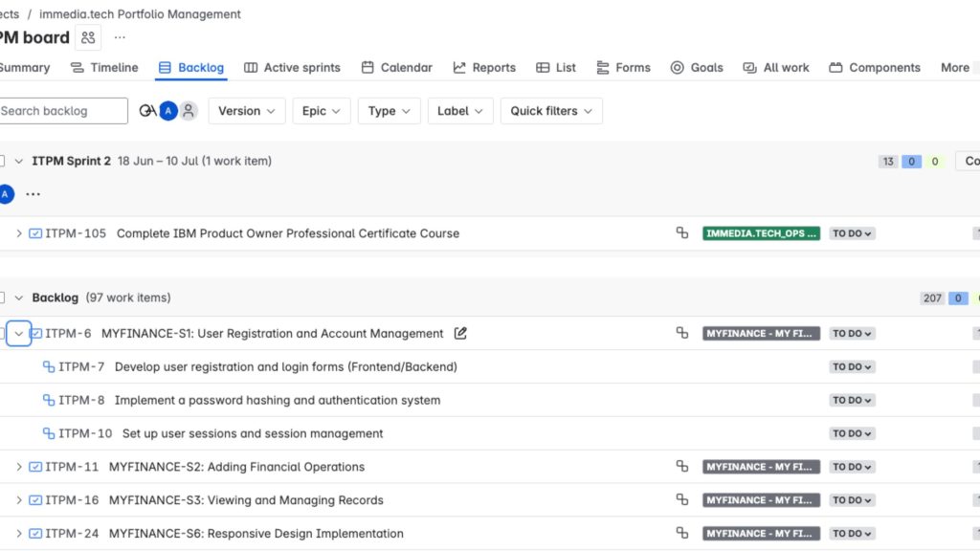
Task: Click the child work items icon on ITPM-16
Action: click(682, 500)
